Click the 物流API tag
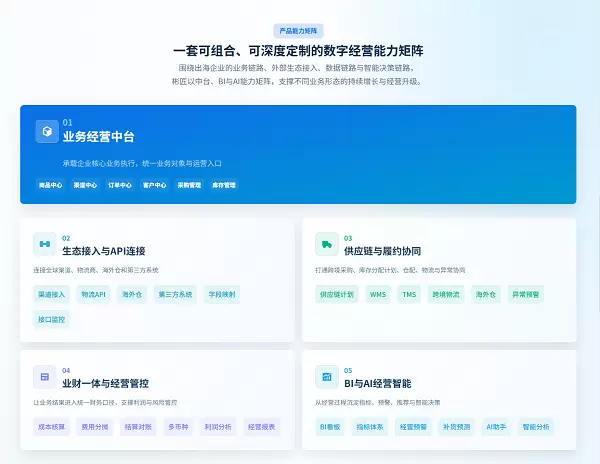This screenshot has height=464, width=600. point(93,295)
